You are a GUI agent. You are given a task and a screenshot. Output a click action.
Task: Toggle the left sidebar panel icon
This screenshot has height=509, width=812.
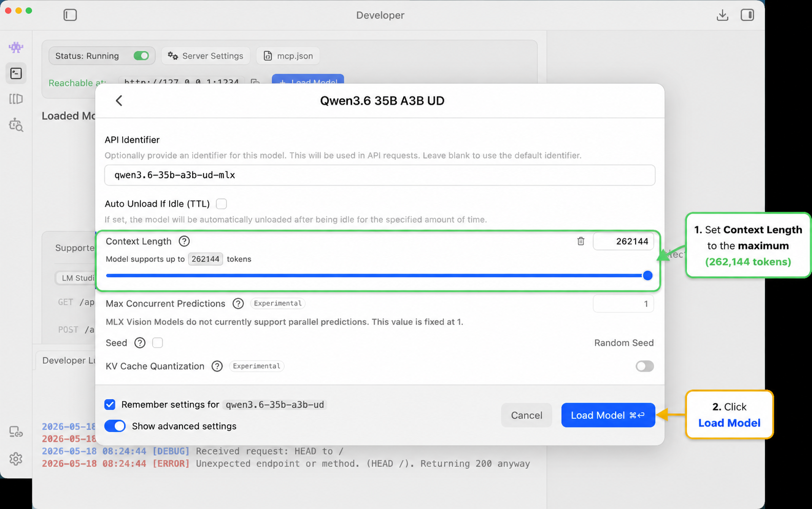[70, 15]
